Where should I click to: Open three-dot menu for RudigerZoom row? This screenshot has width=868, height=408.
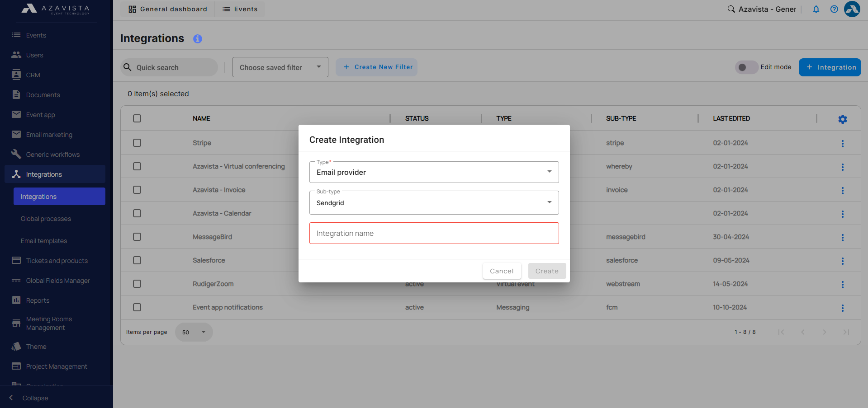(843, 284)
